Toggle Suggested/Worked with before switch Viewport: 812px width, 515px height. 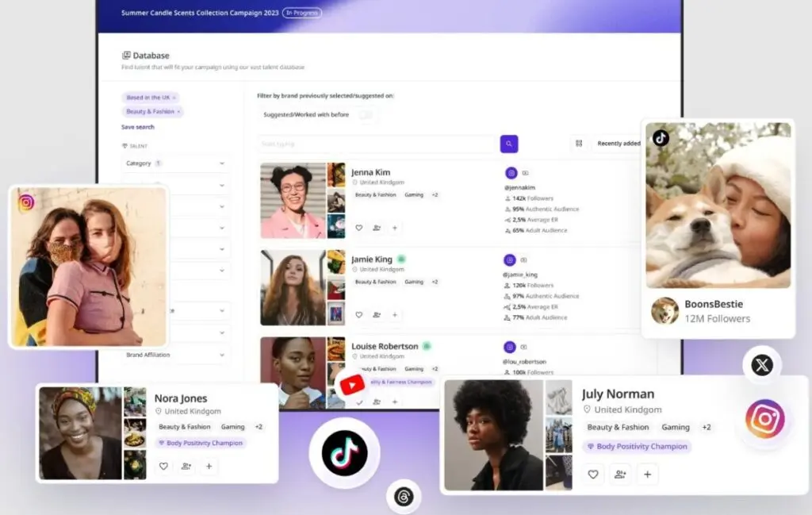365,115
